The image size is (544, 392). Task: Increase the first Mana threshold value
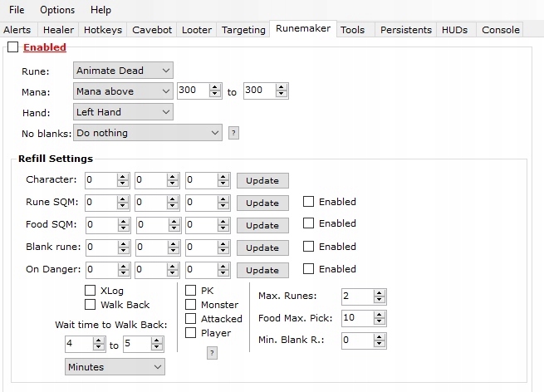[x=215, y=87]
